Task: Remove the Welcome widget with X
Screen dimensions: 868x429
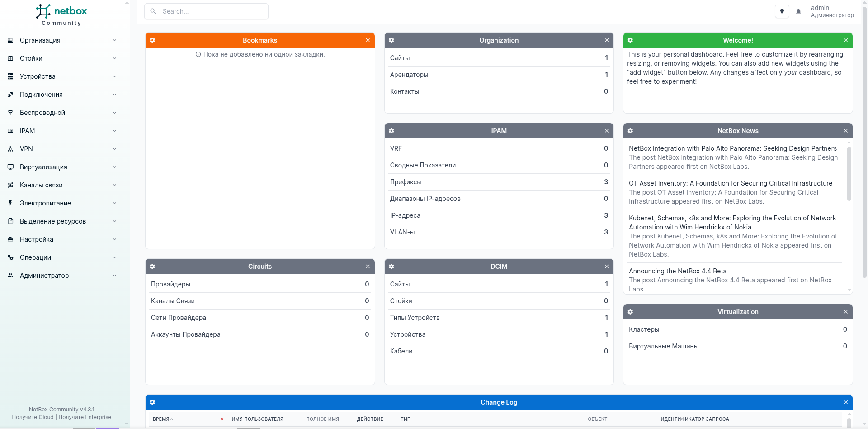Action: tap(845, 40)
